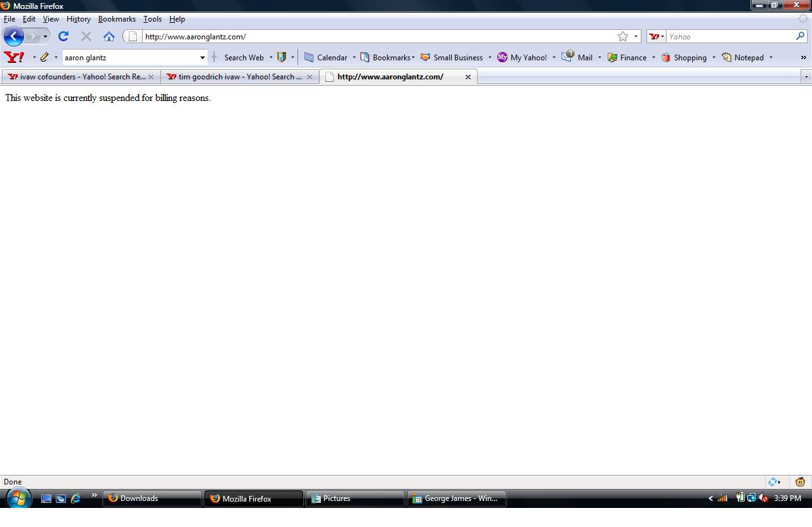Click in the URL address bar
812x527 pixels.
point(374,36)
